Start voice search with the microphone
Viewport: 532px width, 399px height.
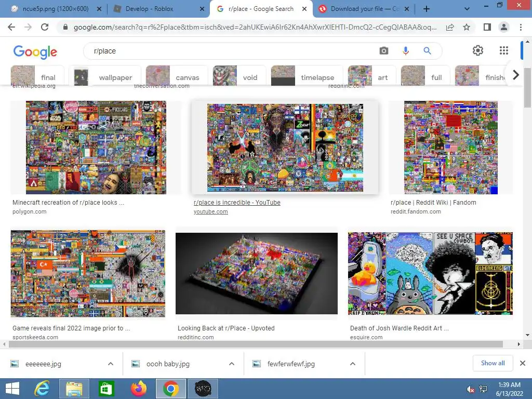405,51
